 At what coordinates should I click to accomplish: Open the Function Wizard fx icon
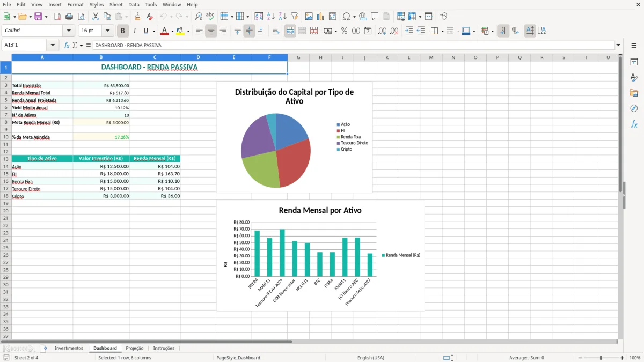point(67,45)
